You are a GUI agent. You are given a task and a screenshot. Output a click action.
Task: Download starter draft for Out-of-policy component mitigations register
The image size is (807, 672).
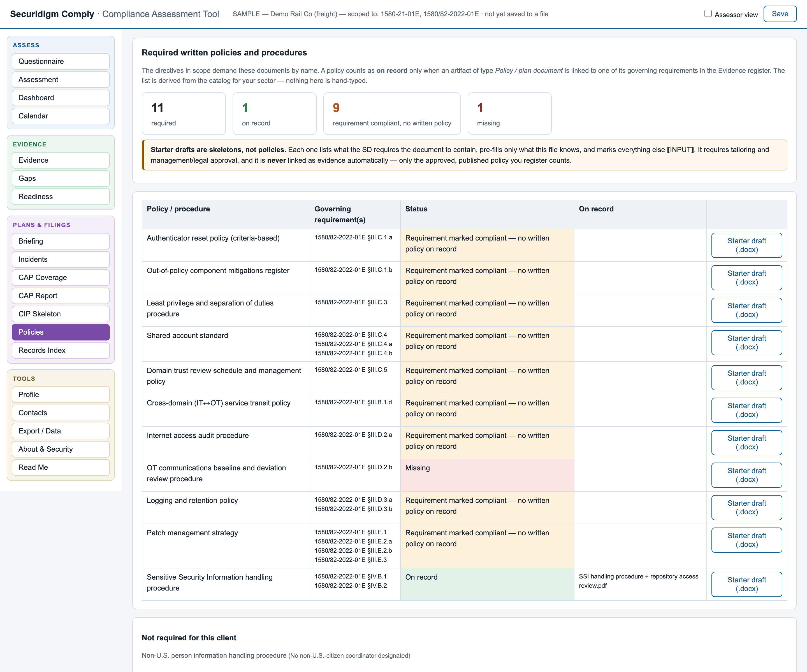click(747, 278)
